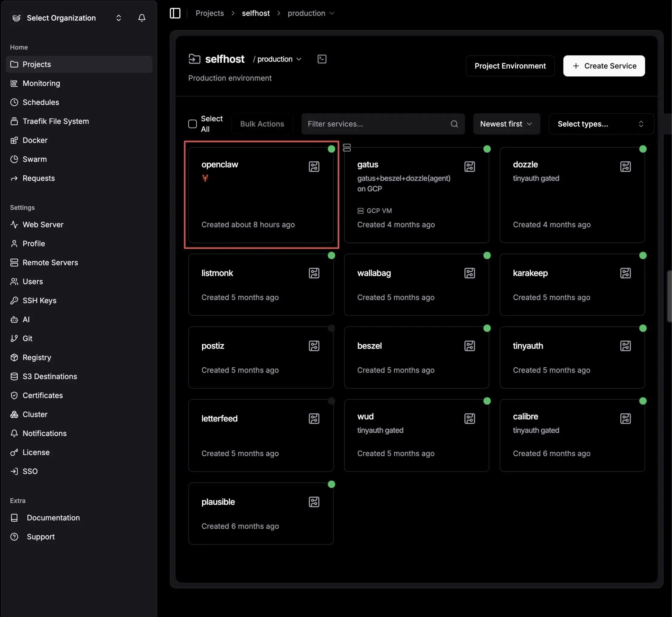The image size is (672, 617).
Task: Click the compose icon on gatus card
Action: [469, 167]
